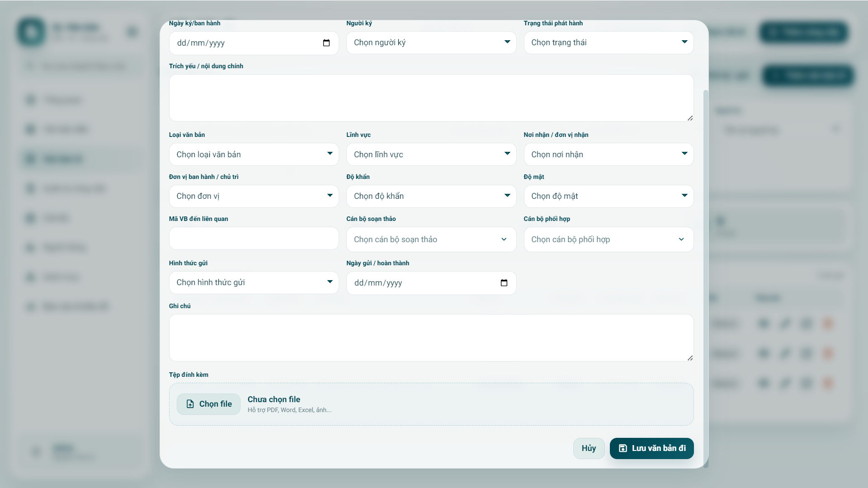Viewport: 868px width, 488px height.
Task: Expand Chọn trạng thái dropdown
Action: point(608,42)
